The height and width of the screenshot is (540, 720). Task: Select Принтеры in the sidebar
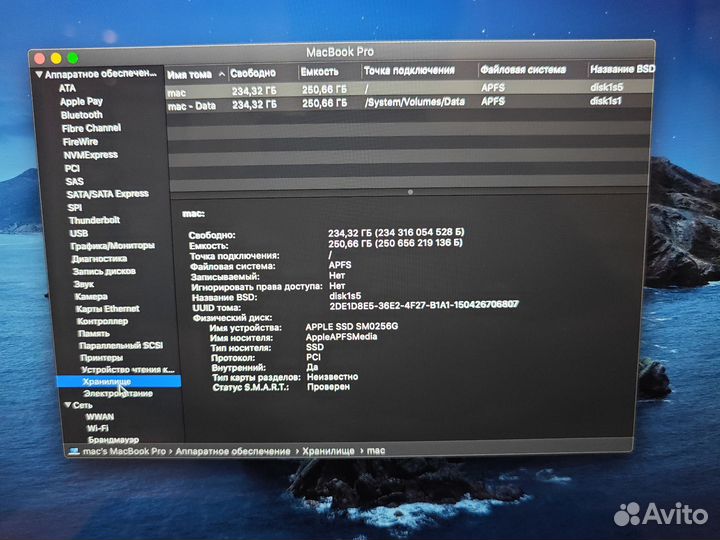[x=101, y=357]
